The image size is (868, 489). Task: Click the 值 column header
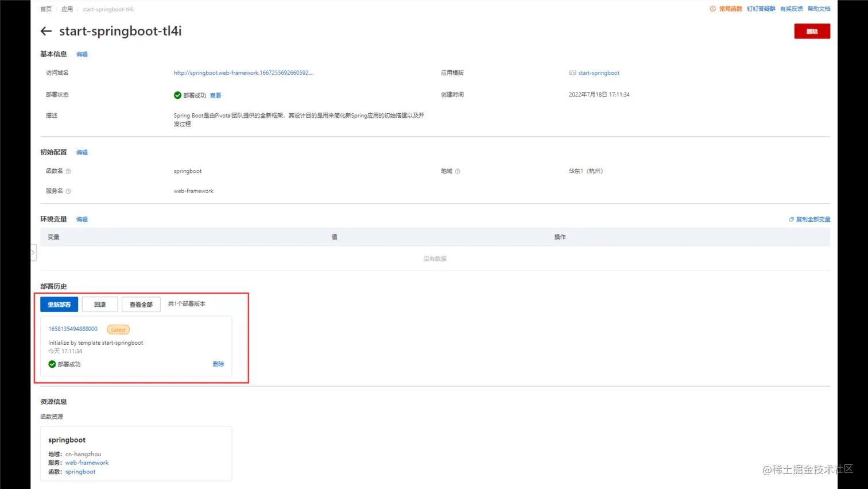334,237
